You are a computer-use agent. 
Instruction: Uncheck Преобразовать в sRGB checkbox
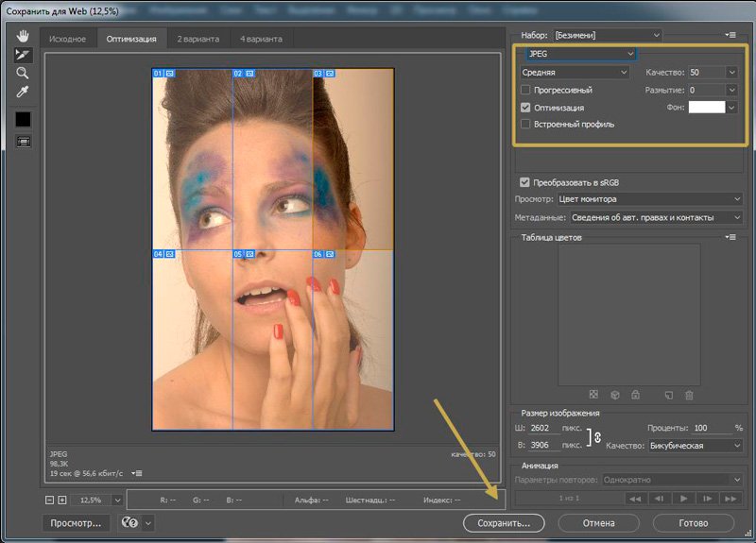524,182
